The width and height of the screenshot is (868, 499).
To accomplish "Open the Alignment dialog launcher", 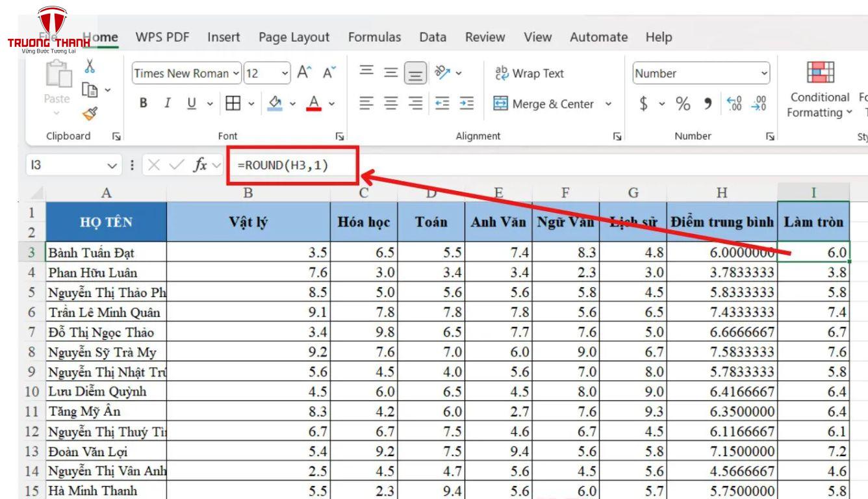I will pos(617,136).
